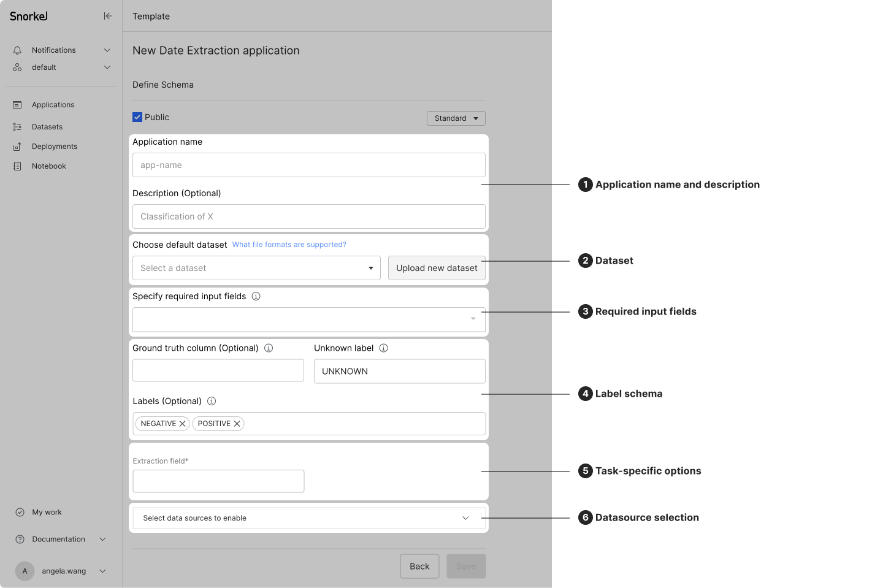883x588 pixels.
Task: Expand Select data sources to enable
Action: [309, 518]
